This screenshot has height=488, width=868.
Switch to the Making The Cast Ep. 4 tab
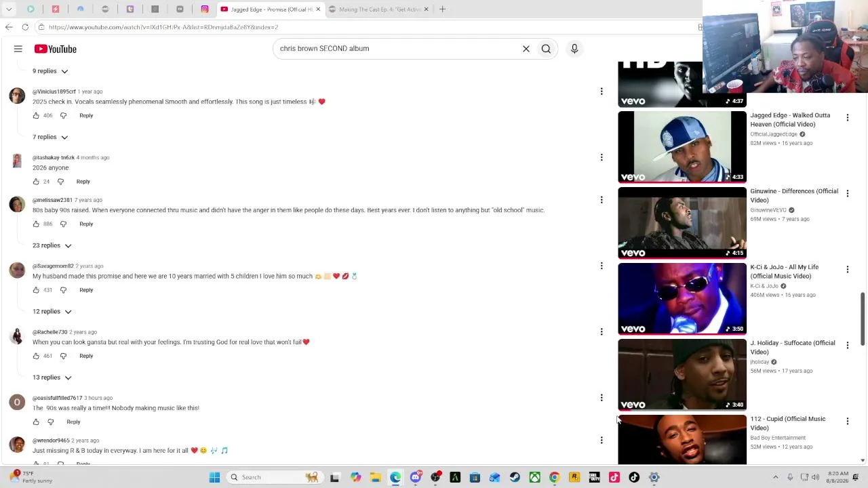(x=379, y=9)
